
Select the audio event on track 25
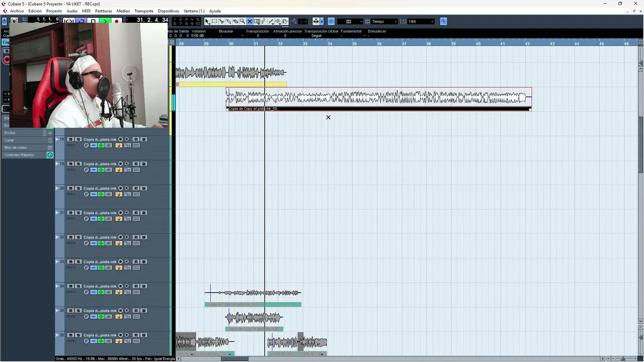point(254,320)
